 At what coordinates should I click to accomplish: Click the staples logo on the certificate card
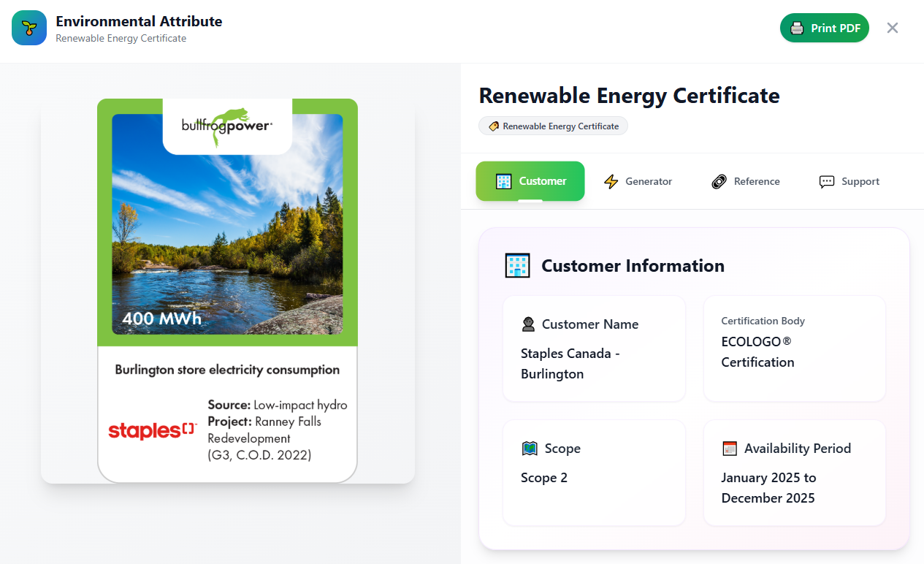click(152, 431)
